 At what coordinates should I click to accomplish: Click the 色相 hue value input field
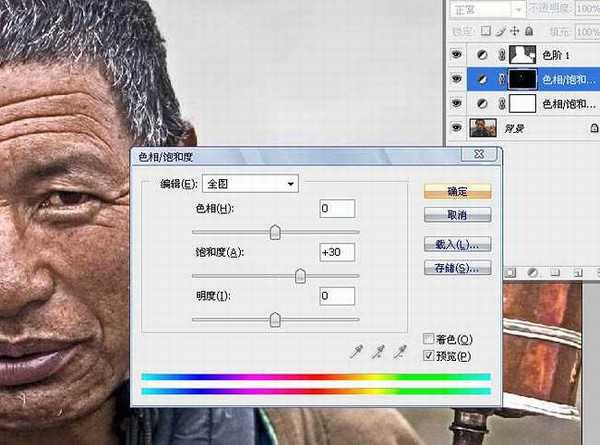point(337,208)
